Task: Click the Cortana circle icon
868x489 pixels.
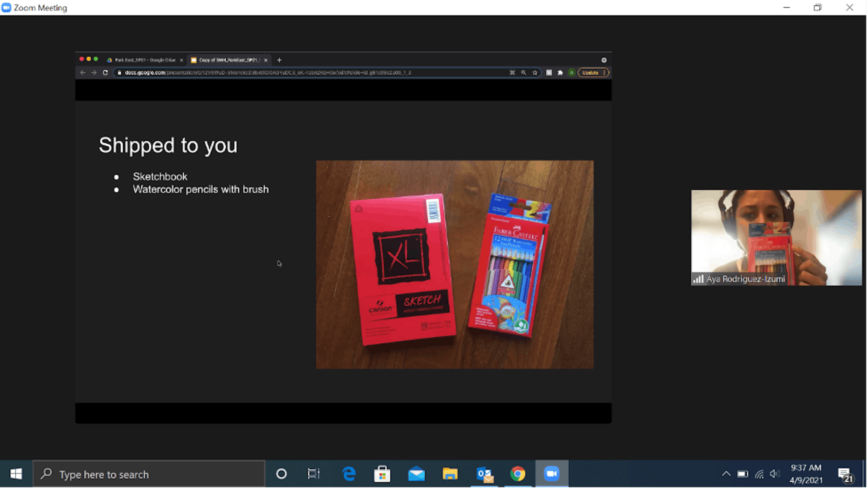Action: coord(281,474)
